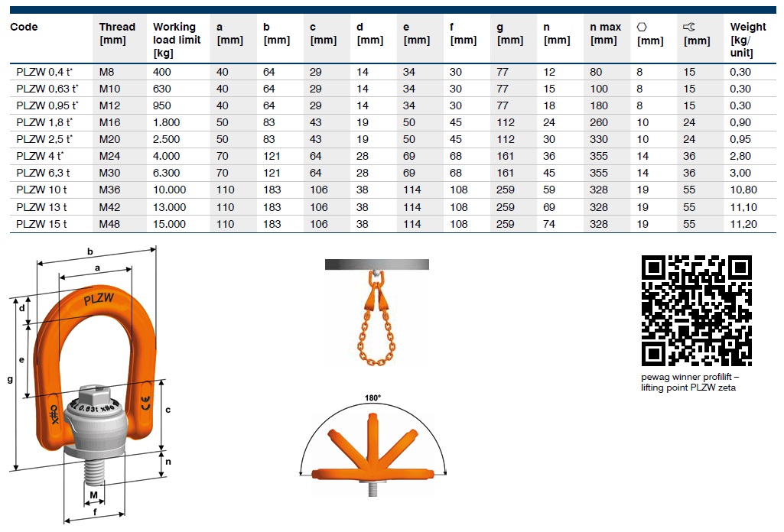784x532 pixels.
Task: Click the 'g [mm]' column header
Action: 510,34
